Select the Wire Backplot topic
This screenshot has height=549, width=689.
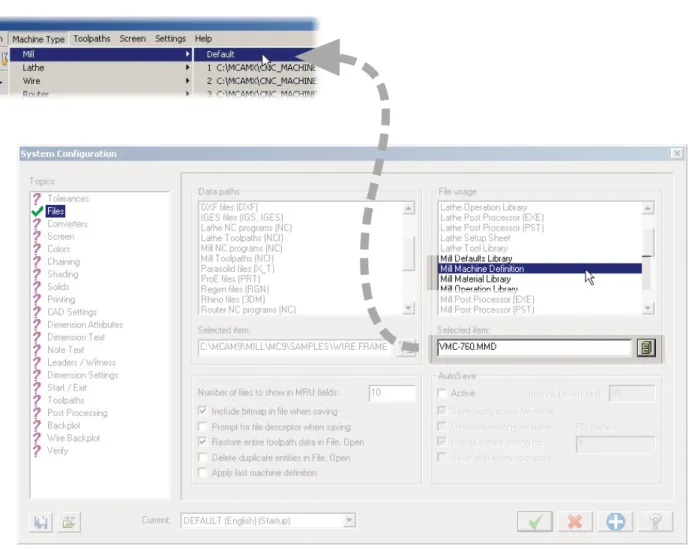tap(73, 438)
